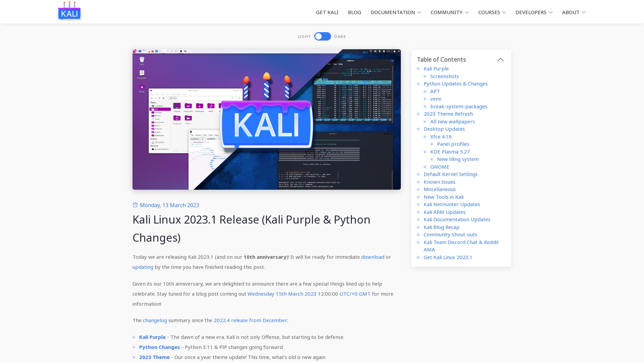Viewport: 644px width, 362px height.
Task: Jump to New tiling system section
Action: [458, 159]
